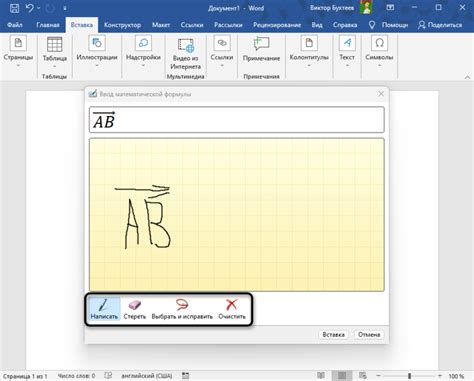Image resolution: width=474 pixels, height=381 pixels.
Task: Open the Символы dropdown
Action: [379, 52]
